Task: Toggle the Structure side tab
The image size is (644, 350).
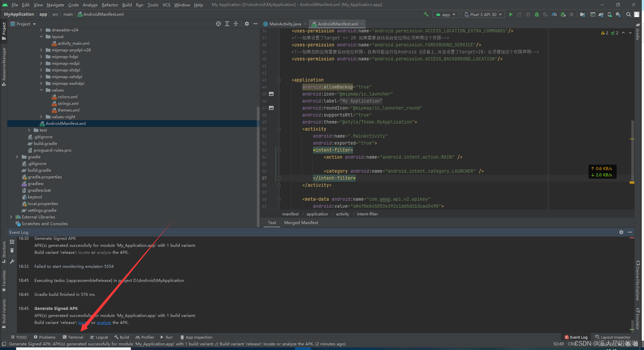Action: [x=4, y=252]
